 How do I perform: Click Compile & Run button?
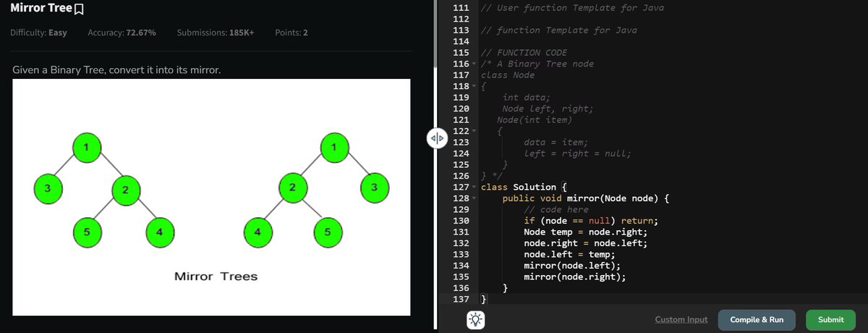click(x=757, y=319)
